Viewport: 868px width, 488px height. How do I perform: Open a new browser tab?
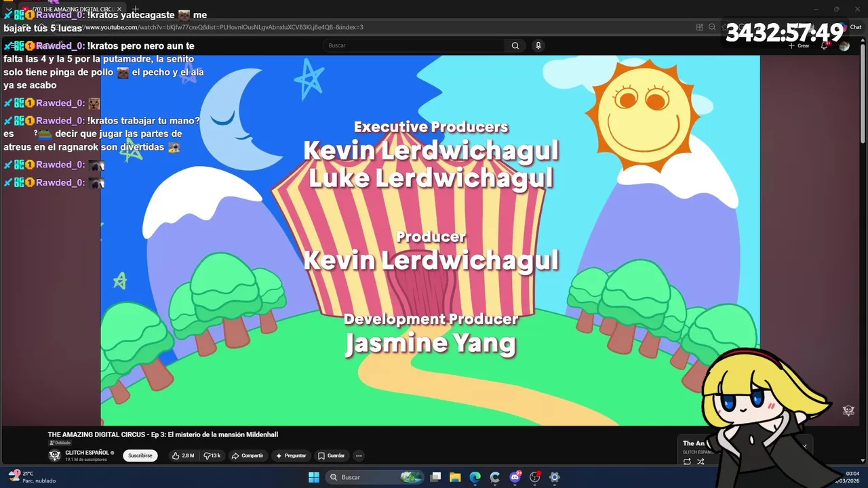[135, 9]
